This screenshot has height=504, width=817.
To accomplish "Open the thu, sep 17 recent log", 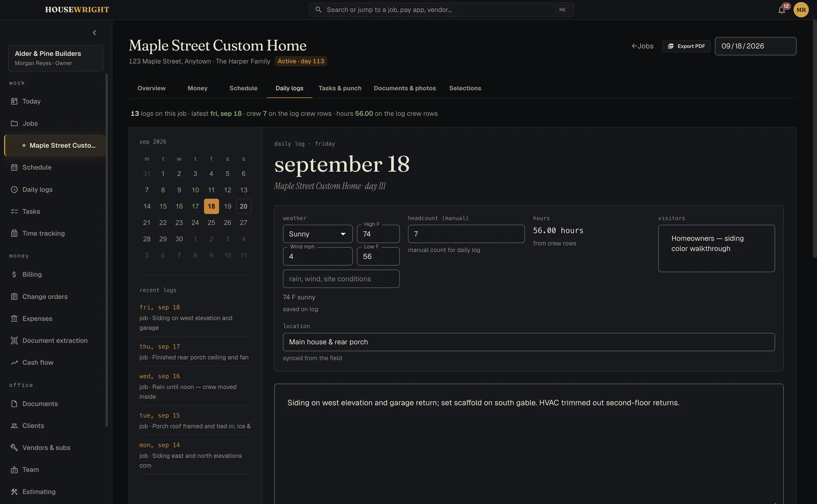I will [x=195, y=351].
